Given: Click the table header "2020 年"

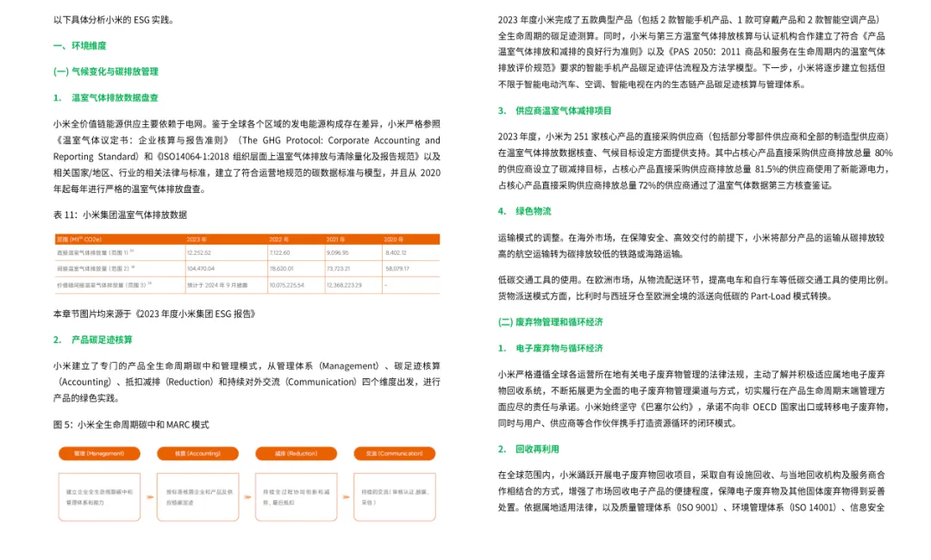Looking at the screenshot, I should point(394,240).
